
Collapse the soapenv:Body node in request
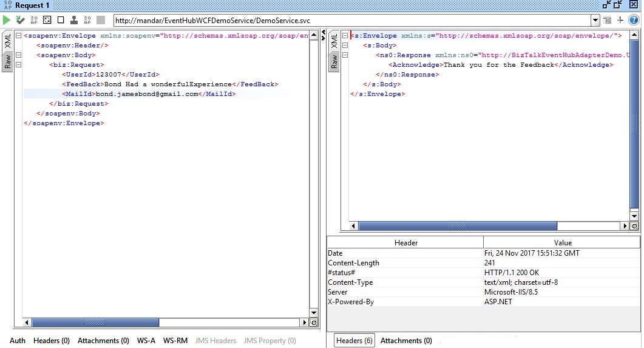click(x=18, y=55)
